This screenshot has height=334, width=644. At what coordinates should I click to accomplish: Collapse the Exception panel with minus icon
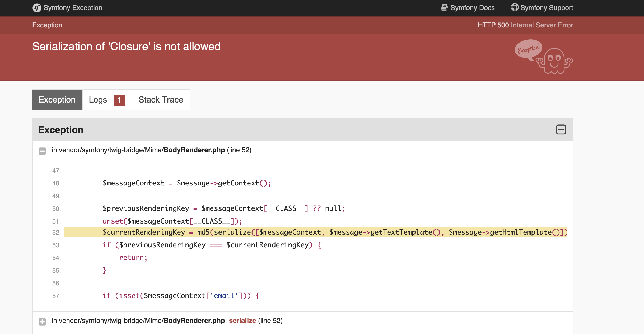561,130
